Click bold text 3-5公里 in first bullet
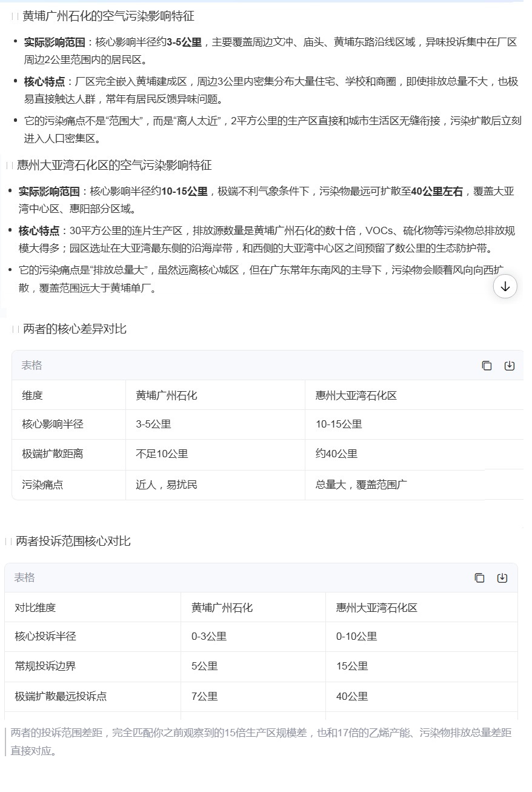 pyautogui.click(x=184, y=42)
